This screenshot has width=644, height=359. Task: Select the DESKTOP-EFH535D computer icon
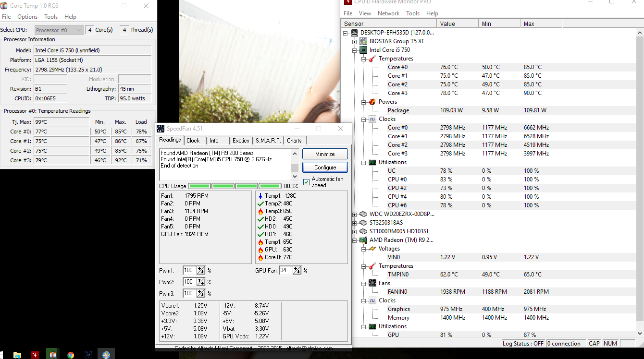point(355,33)
